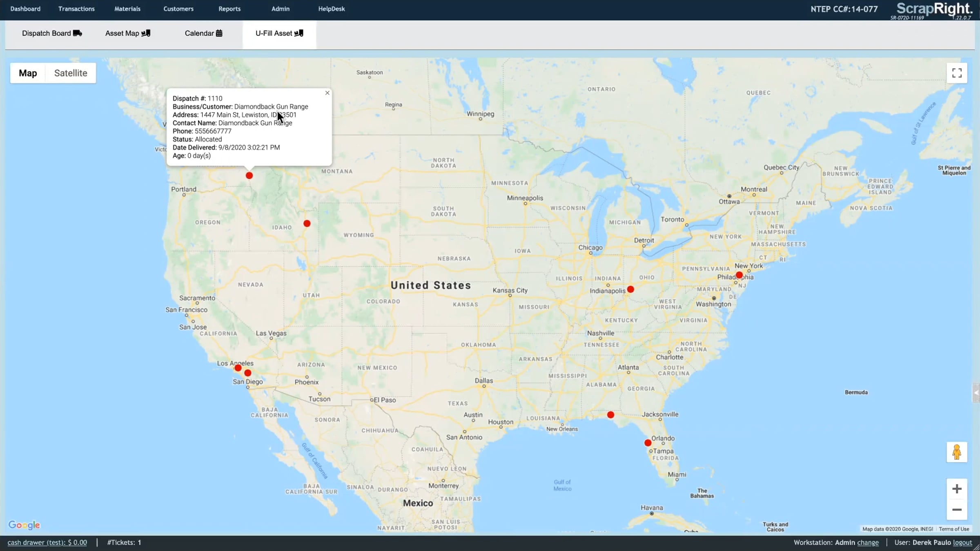The height and width of the screenshot is (551, 980).
Task: Click the cash drawer (test) link
Action: pos(47,542)
